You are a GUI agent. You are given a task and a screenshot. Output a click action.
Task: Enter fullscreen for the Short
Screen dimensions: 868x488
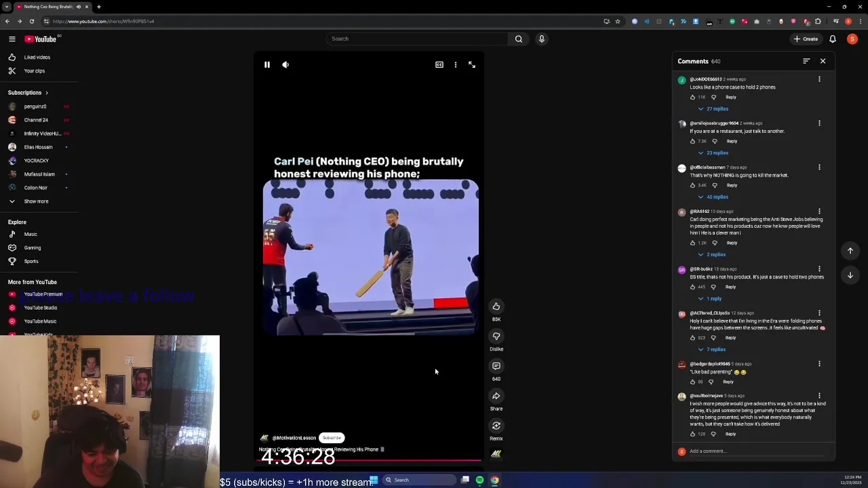click(x=472, y=65)
